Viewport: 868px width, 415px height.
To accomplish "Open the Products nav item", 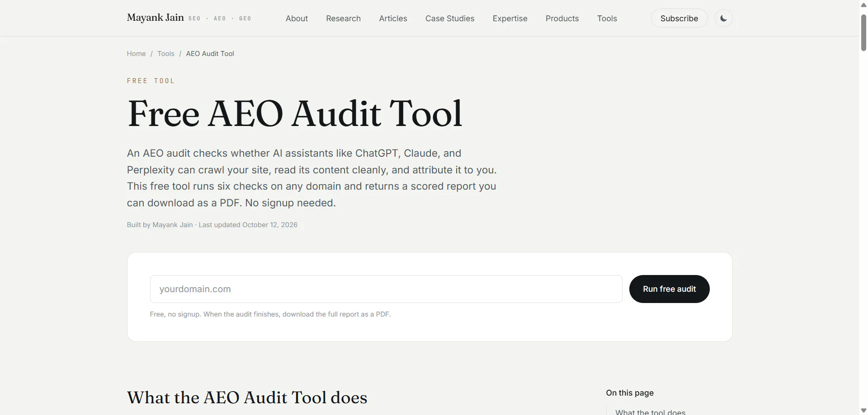I will point(562,19).
